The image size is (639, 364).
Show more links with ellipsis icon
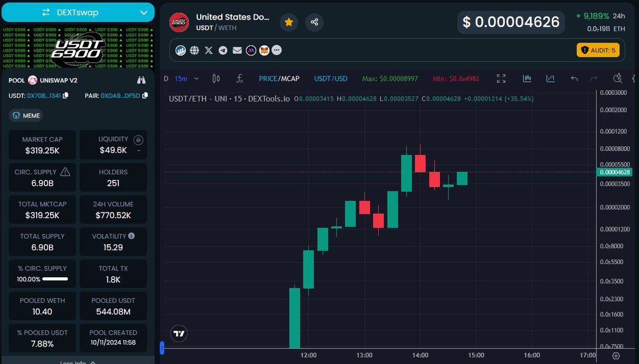(276, 51)
